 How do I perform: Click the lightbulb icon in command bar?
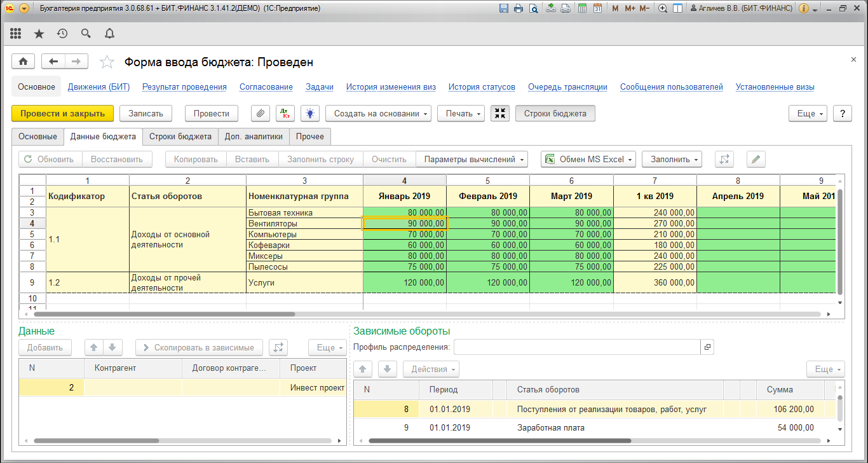click(x=309, y=113)
